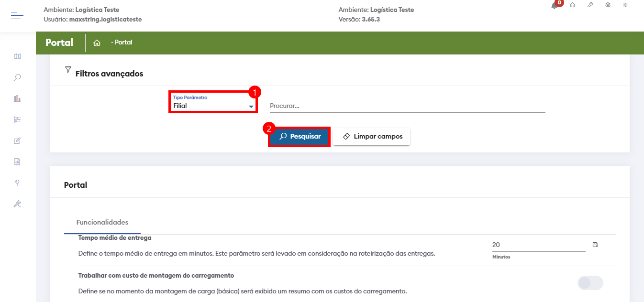Click the Portal section heading
644x302 pixels.
click(76, 185)
